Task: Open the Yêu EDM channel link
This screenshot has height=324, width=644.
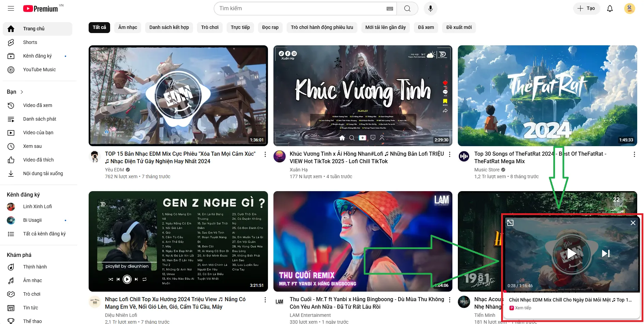Action: [114, 170]
